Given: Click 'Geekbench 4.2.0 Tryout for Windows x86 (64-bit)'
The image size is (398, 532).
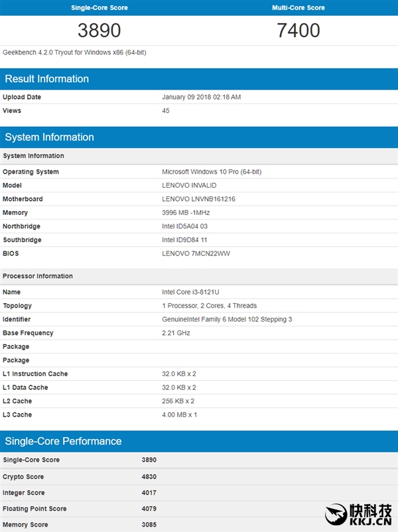Looking at the screenshot, I should pos(74,52).
